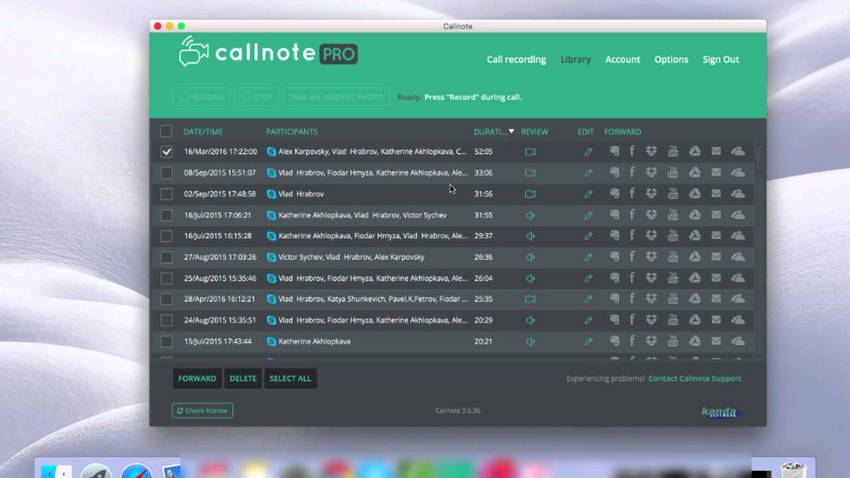The height and width of the screenshot is (478, 850).
Task: Play audio of 15/Jul/2015 17:43:44 recording
Action: 530,342
